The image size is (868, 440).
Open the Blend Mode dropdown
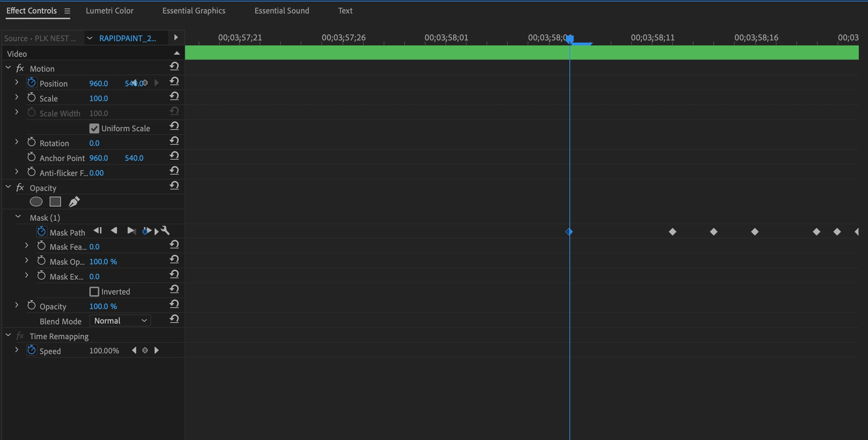click(x=120, y=321)
